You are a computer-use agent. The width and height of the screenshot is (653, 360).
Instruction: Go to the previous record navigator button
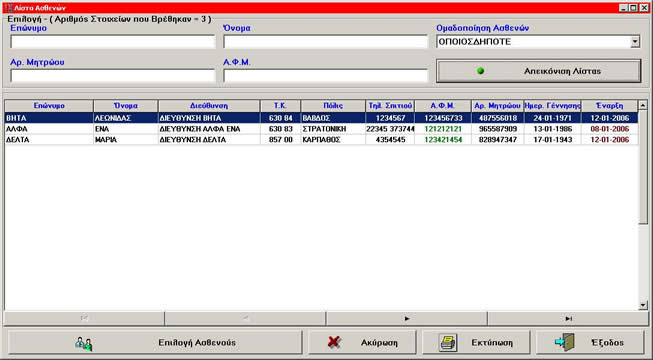click(x=245, y=319)
